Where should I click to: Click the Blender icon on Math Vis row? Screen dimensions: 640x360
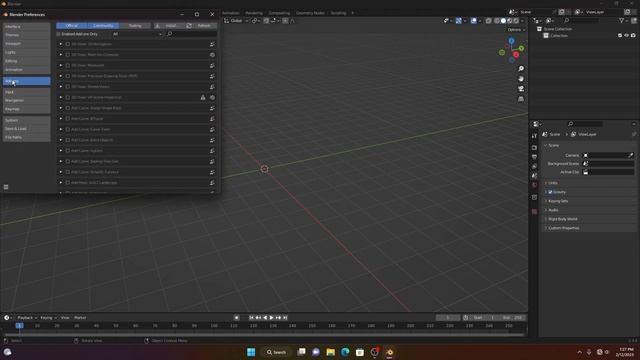click(212, 55)
